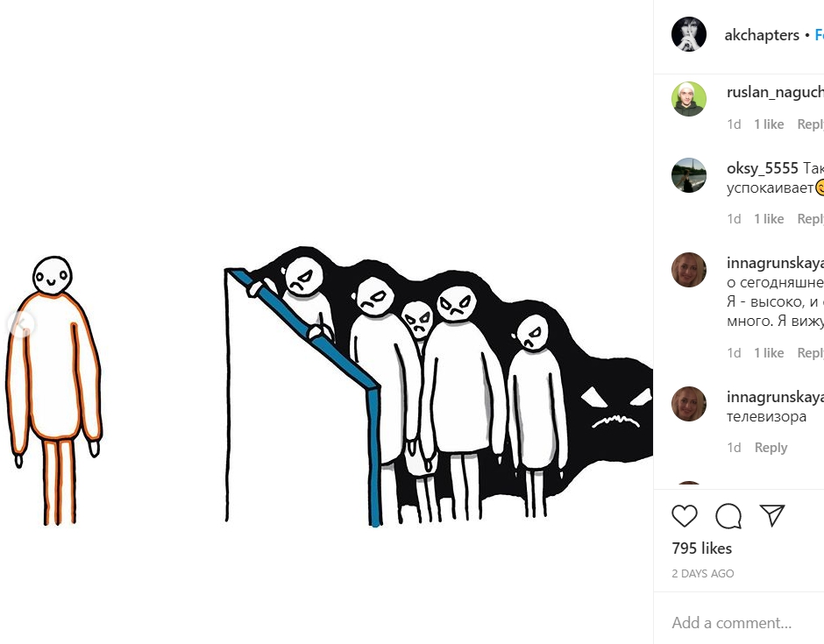Open ruslan_naguch username link

(x=775, y=93)
